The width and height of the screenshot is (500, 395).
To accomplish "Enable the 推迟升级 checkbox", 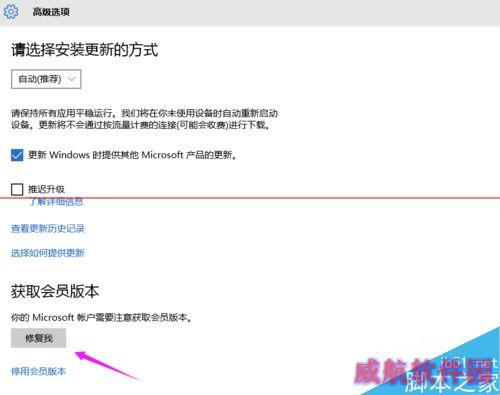I will tap(17, 189).
